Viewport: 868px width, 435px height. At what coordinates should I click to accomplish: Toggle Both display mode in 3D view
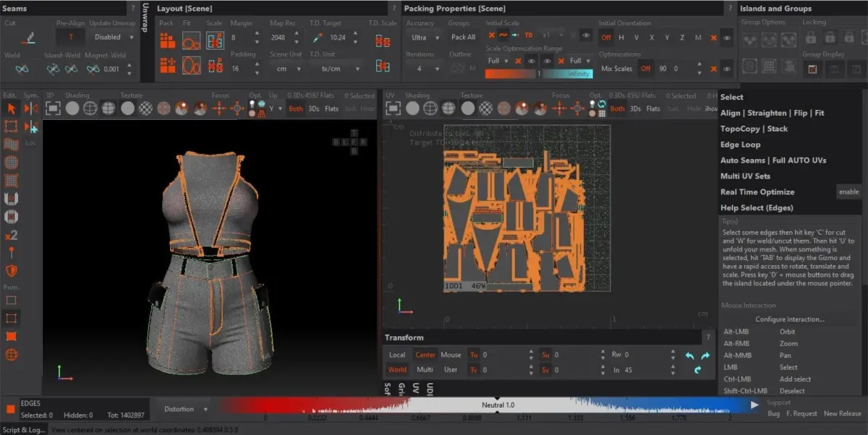point(296,108)
